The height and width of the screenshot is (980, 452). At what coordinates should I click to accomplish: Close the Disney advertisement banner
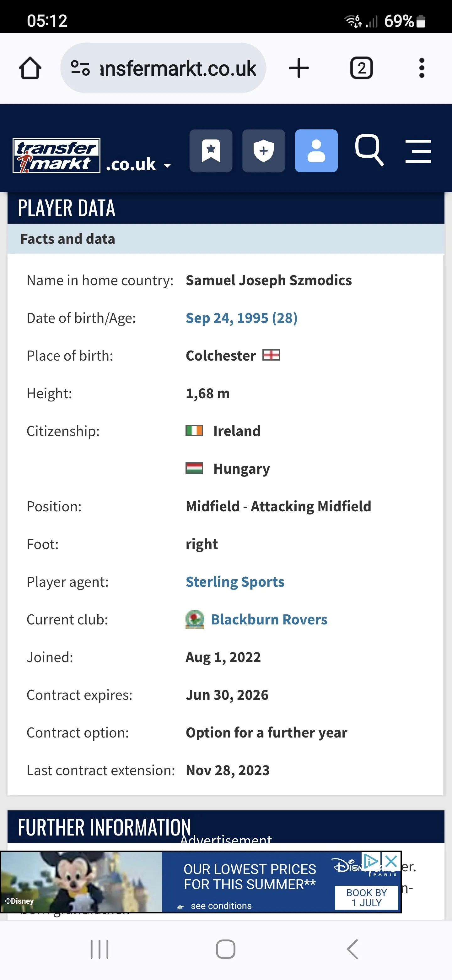click(391, 861)
